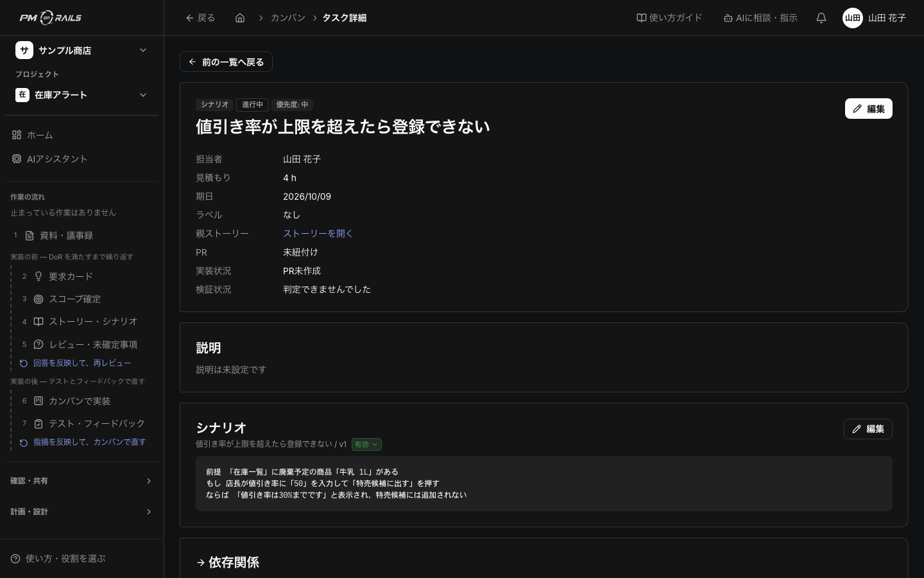Expand the 計画・設計 section

[x=81, y=512]
